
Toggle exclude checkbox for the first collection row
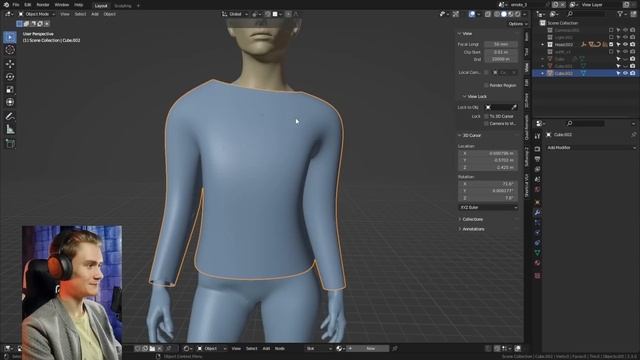pos(611,30)
